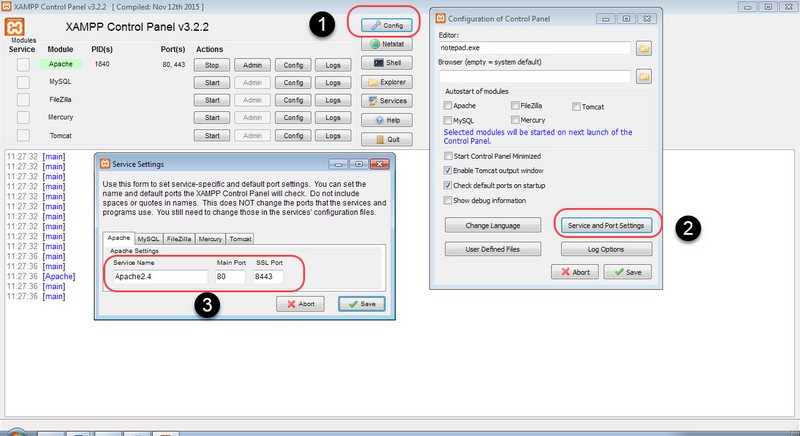Click the Change Language button

coord(492,225)
